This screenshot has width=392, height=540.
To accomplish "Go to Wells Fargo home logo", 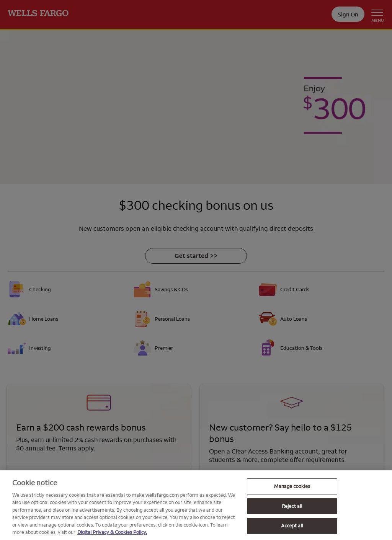I will click(38, 13).
